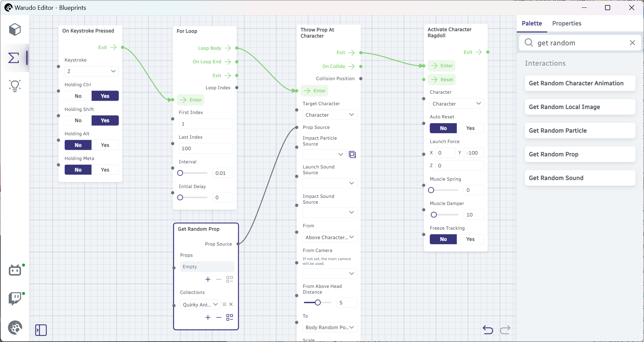Adjust From Above Head Distance slider
The image size is (644, 342).
[x=318, y=302]
